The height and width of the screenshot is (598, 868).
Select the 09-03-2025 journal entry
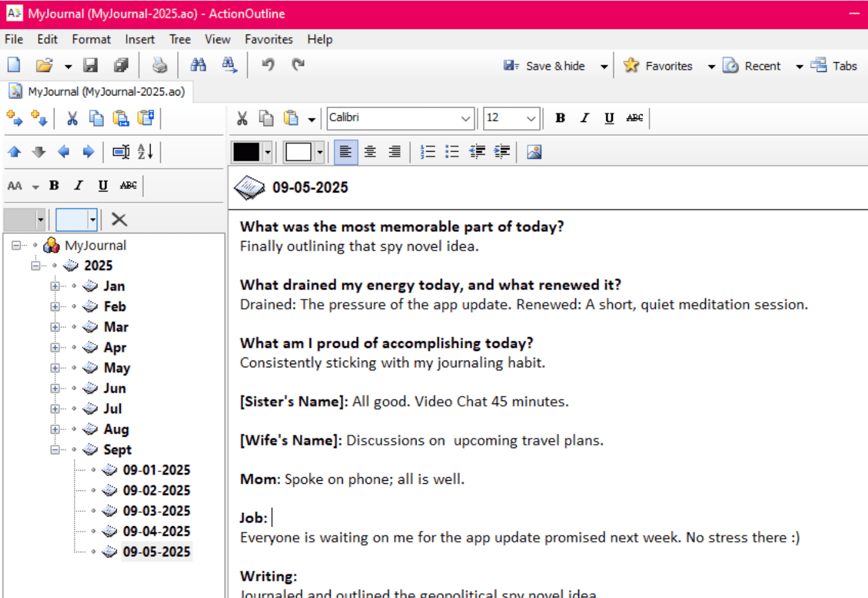157,511
